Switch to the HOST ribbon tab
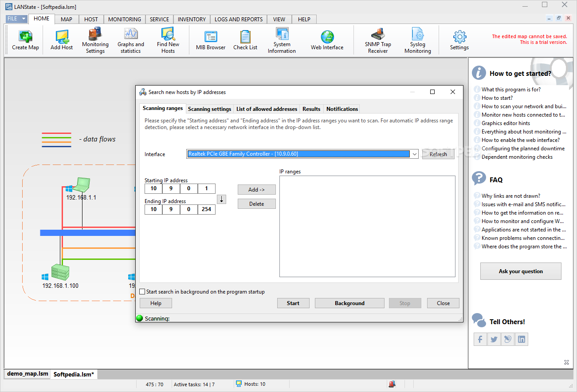The width and height of the screenshot is (577, 392). pyautogui.click(x=91, y=19)
